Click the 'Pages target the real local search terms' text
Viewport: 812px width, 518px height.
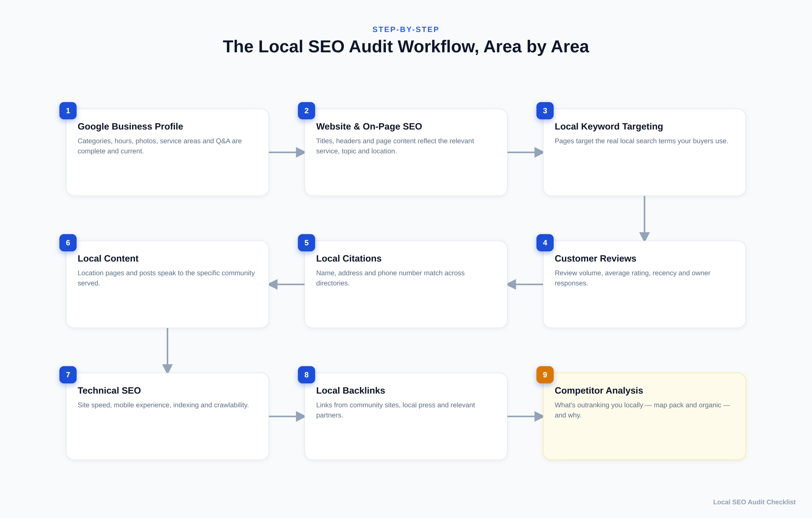pos(641,141)
